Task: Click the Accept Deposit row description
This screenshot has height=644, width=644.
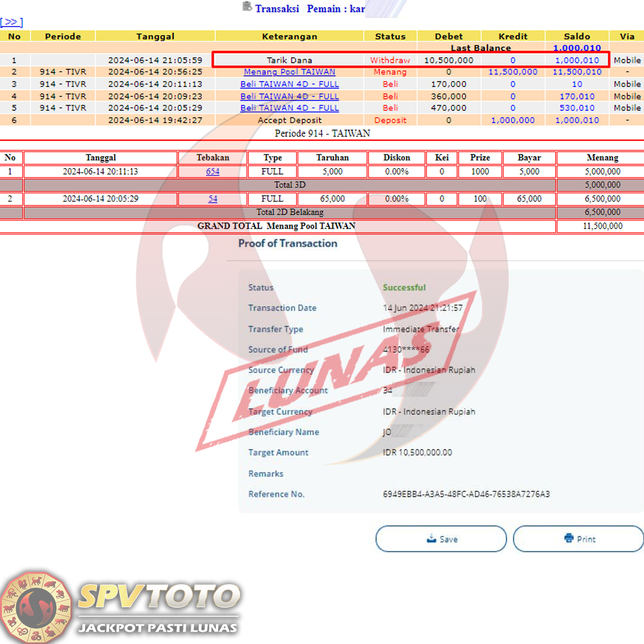Action: 289,120
